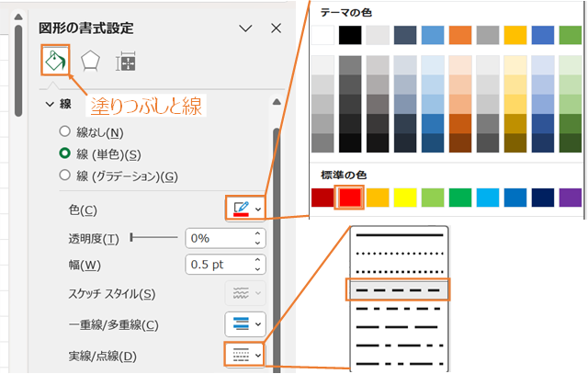
Task: Pick the standard dark navy color swatch
Action: [543, 198]
